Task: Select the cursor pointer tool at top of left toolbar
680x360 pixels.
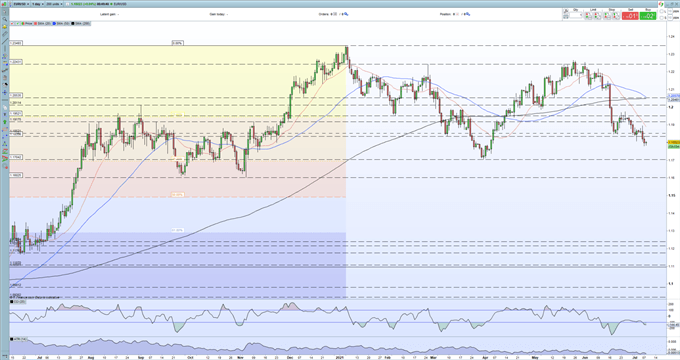Action: (5, 12)
